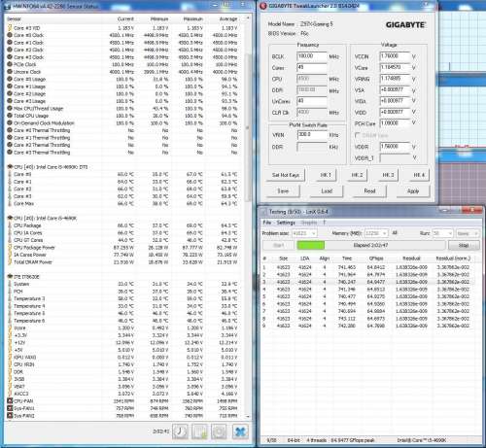Viewport: 486px width, 448px height.
Task: Click the icon beside On-Demand Clock Modulation
Action: click(10, 122)
